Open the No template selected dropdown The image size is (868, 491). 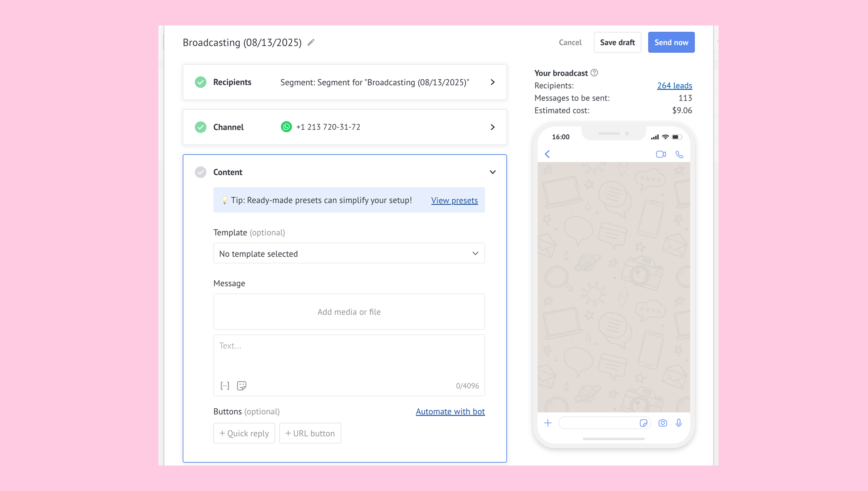[348, 253]
